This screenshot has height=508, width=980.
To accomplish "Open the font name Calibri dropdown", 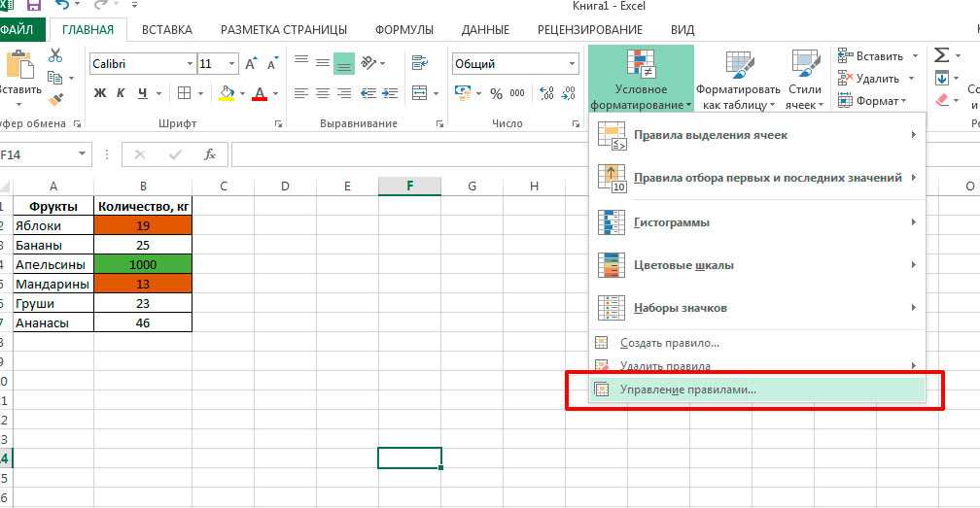I will click(190, 64).
